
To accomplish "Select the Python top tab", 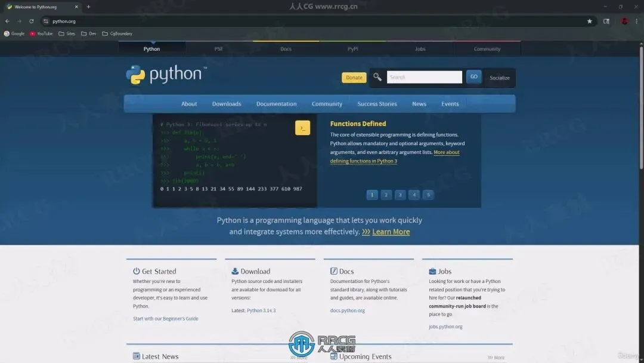I will (151, 49).
